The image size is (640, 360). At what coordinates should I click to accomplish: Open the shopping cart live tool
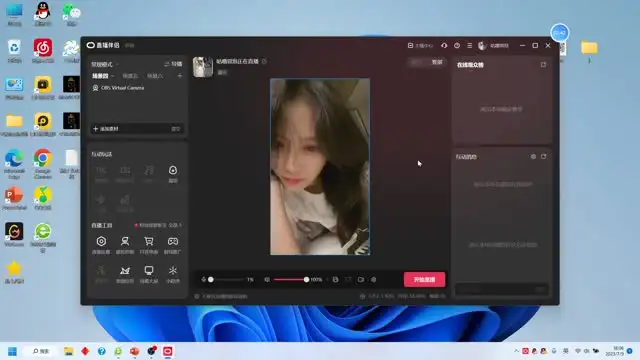click(x=149, y=244)
